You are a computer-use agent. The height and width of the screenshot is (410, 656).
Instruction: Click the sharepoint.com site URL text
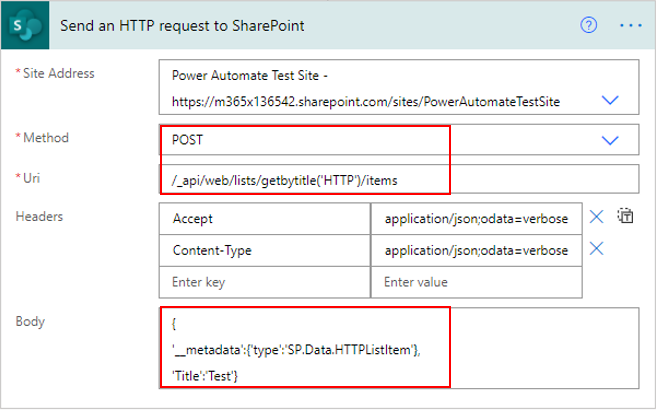click(x=366, y=102)
